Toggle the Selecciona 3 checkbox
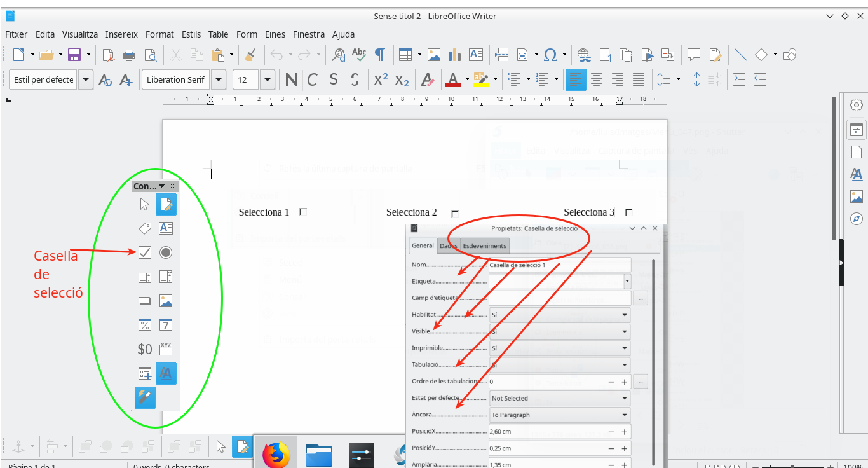Viewport: 868px width, 468px height. (628, 212)
